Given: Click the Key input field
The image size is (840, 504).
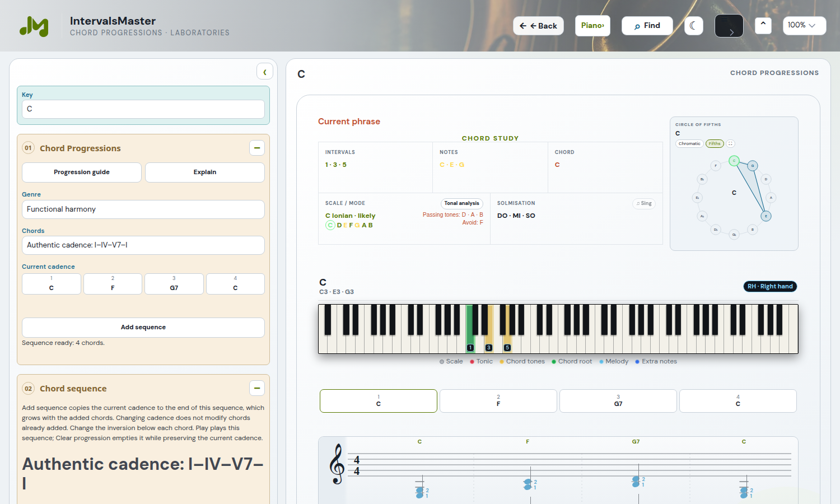Looking at the screenshot, I should pos(143,109).
